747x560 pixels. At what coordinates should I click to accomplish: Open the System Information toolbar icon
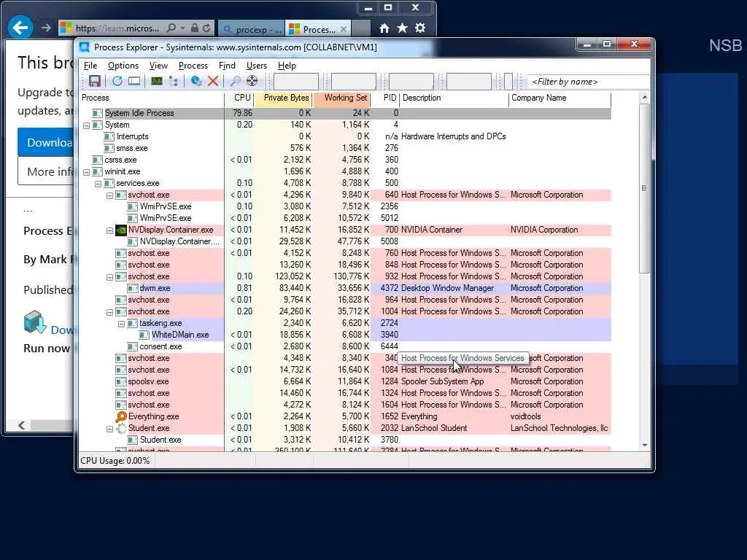(157, 81)
